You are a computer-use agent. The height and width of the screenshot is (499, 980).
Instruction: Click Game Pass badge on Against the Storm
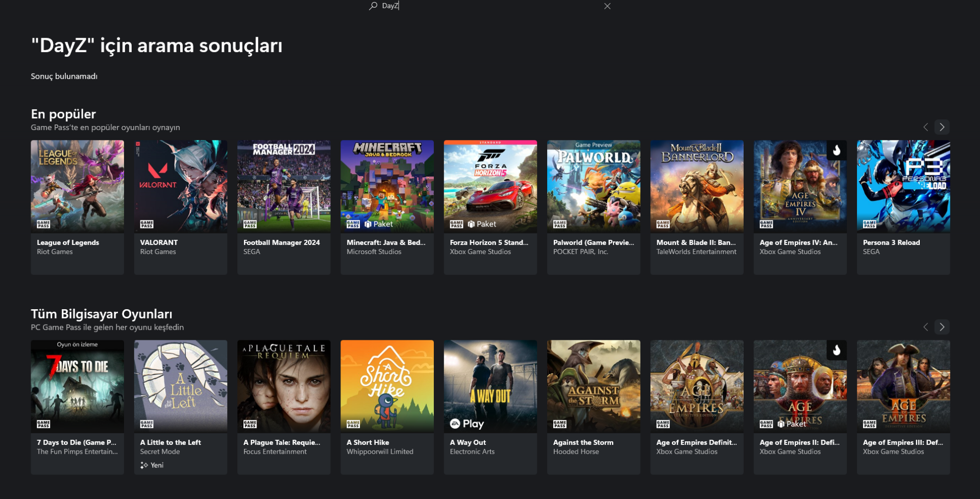560,424
